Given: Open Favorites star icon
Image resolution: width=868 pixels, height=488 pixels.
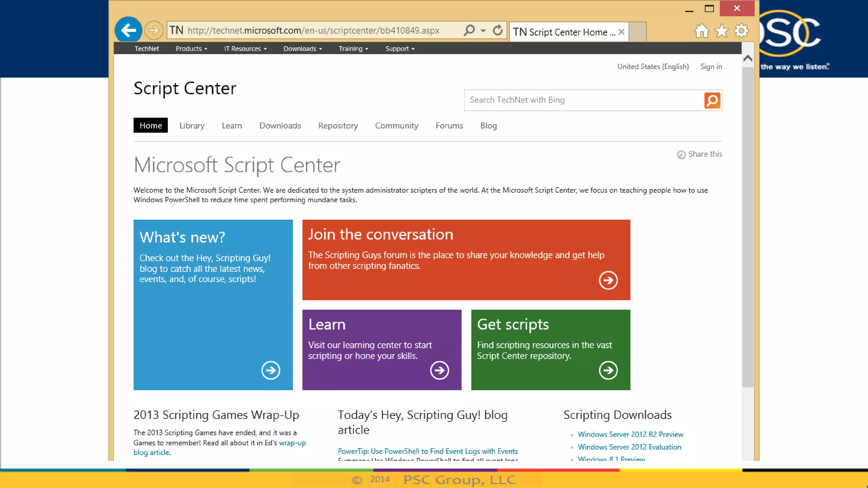Looking at the screenshot, I should [721, 31].
